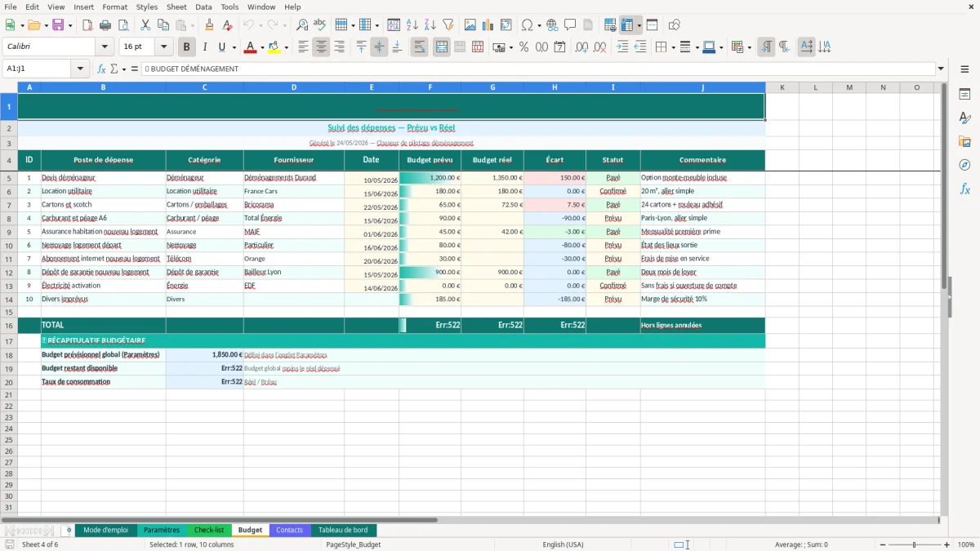The height and width of the screenshot is (551, 980).
Task: Run the spelling check
Action: click(320, 25)
